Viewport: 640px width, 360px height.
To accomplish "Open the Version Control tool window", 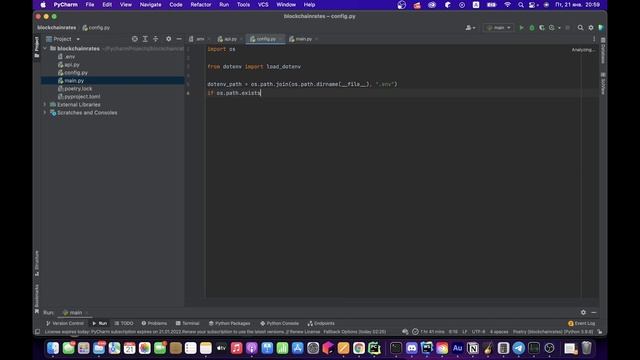I will pos(65,323).
